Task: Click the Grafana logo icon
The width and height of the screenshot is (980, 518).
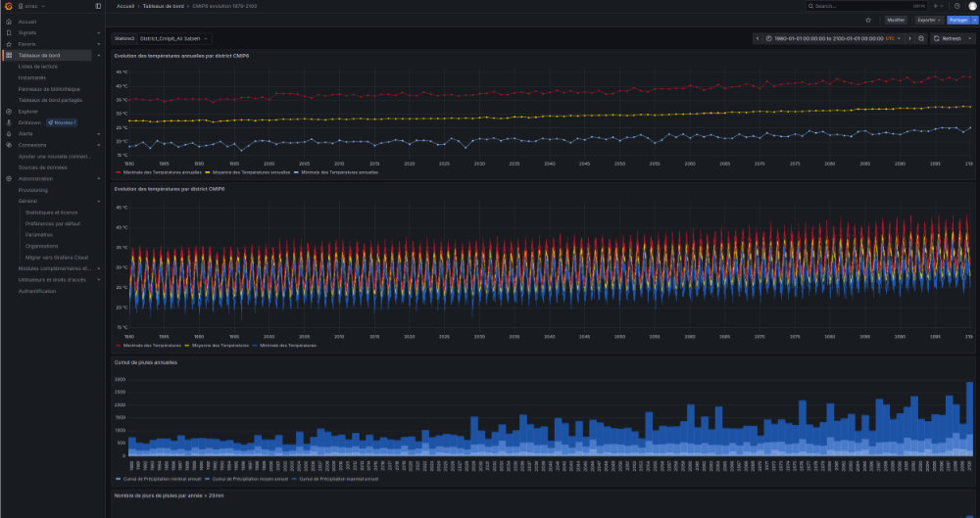Action: click(x=8, y=6)
